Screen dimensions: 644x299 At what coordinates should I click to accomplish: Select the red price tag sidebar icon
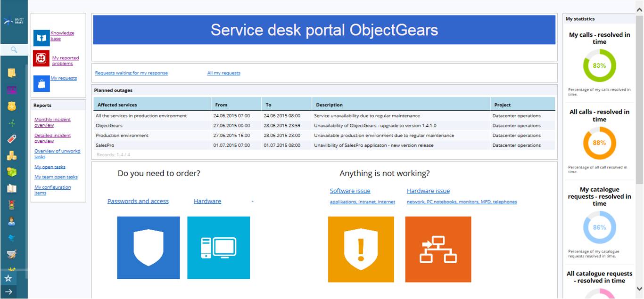[x=12, y=139]
